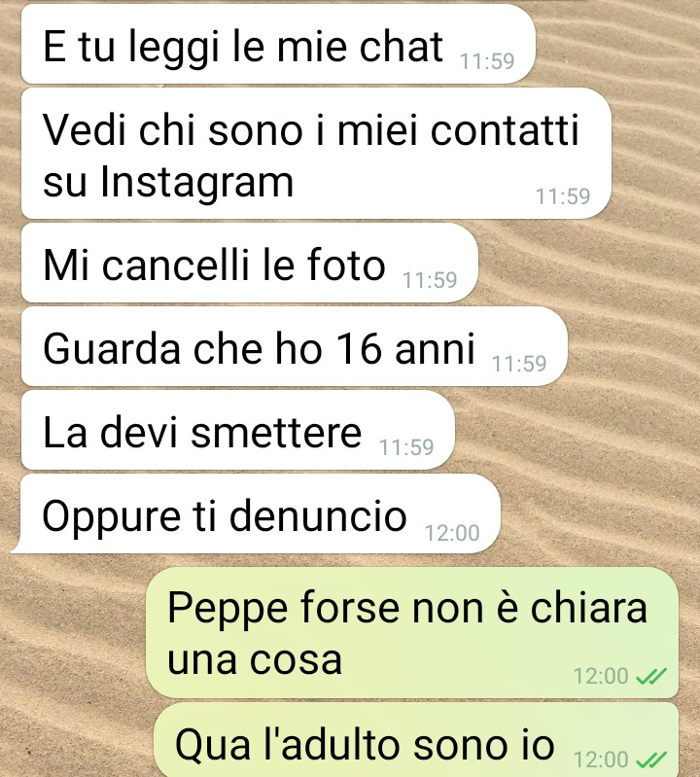Screen dimensions: 700x777
Task: Select the 'Qua l'adulto sono io' message
Action: coord(416,740)
